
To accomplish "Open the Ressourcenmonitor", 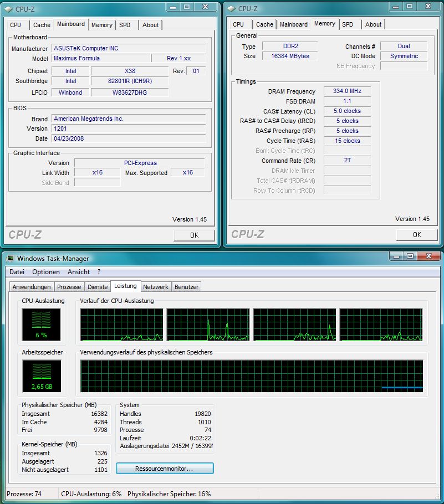I will click(164, 468).
